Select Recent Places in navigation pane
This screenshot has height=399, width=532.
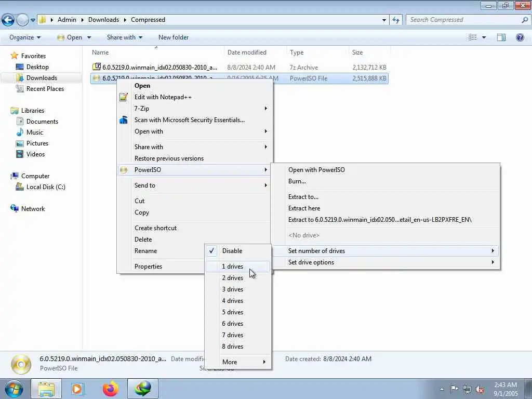(45, 88)
